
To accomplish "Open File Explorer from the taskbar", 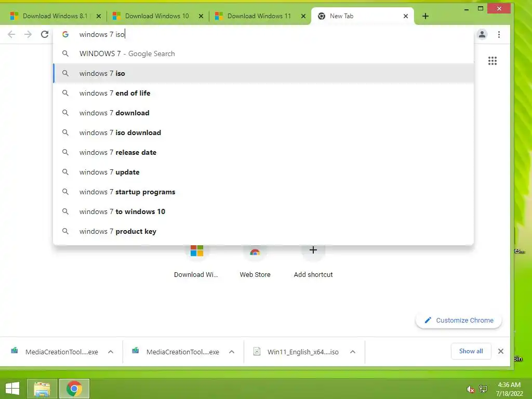I will tap(42, 389).
